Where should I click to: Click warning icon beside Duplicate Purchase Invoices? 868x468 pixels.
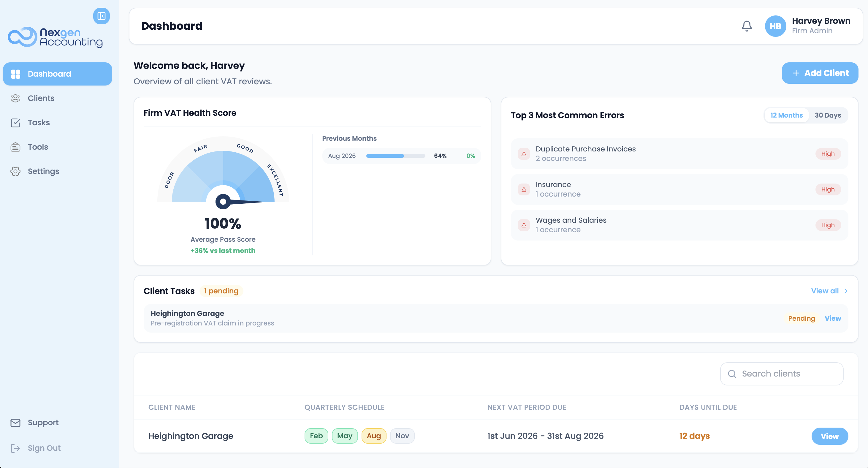524,154
